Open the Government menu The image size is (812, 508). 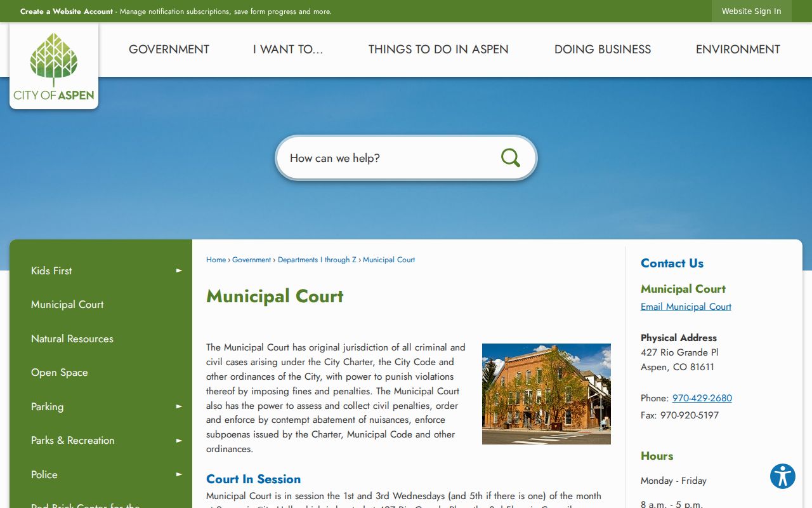[x=169, y=50]
